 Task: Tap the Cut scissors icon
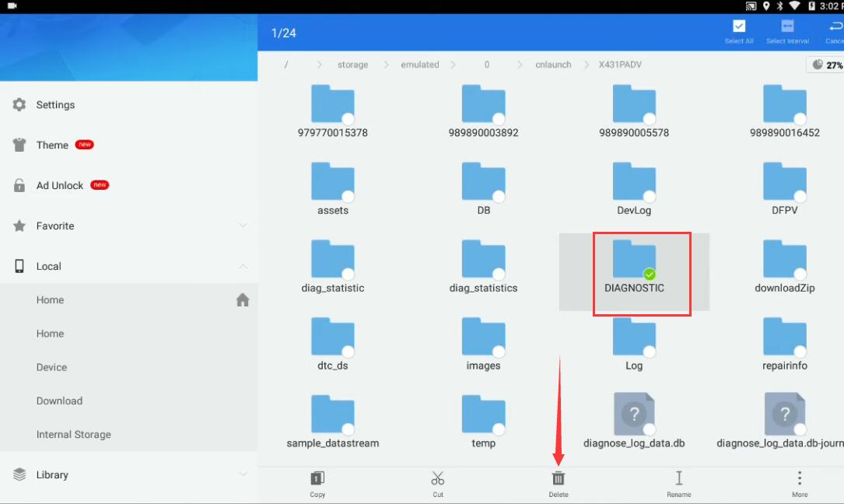pos(438,479)
